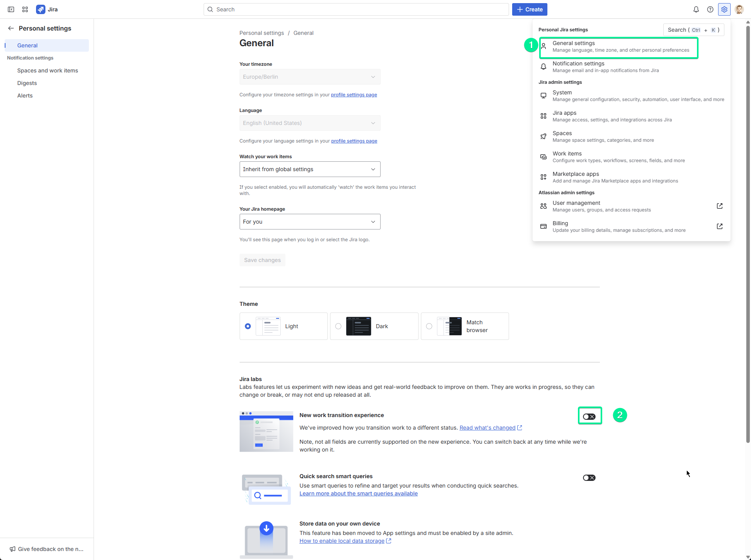Viewport: 751px width, 560px height.
Task: Collapse sidebar using the panel icon
Action: 11,9
